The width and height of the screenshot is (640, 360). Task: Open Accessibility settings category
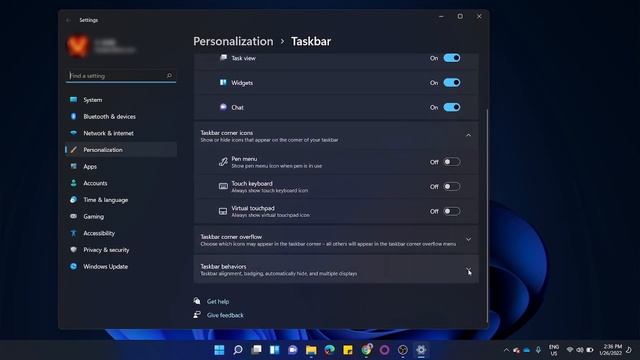pyautogui.click(x=121, y=233)
